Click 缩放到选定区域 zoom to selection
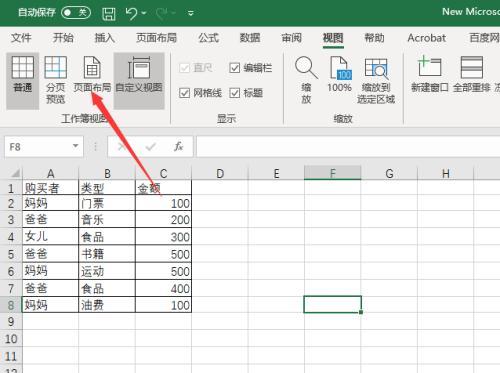The width and height of the screenshot is (500, 373). tap(376, 80)
